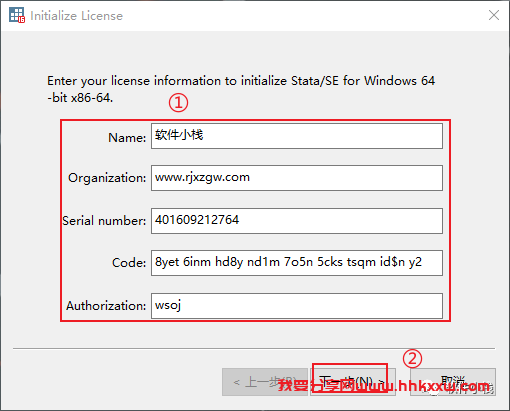
Task: Cancel the license setup with 取消
Action: 453,382
